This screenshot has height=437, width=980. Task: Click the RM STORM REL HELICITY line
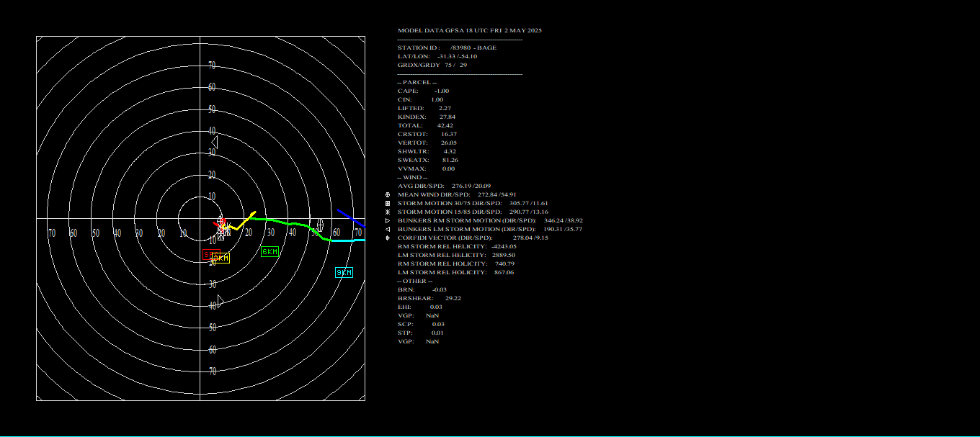[457, 246]
